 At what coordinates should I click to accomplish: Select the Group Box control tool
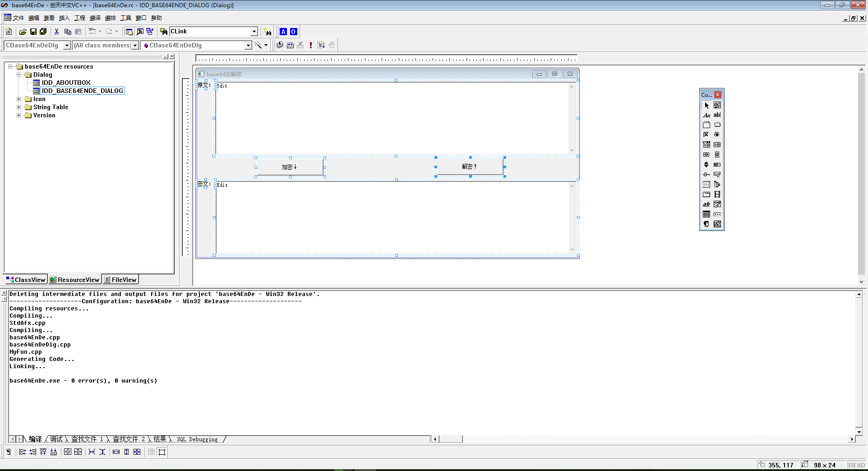click(x=706, y=125)
